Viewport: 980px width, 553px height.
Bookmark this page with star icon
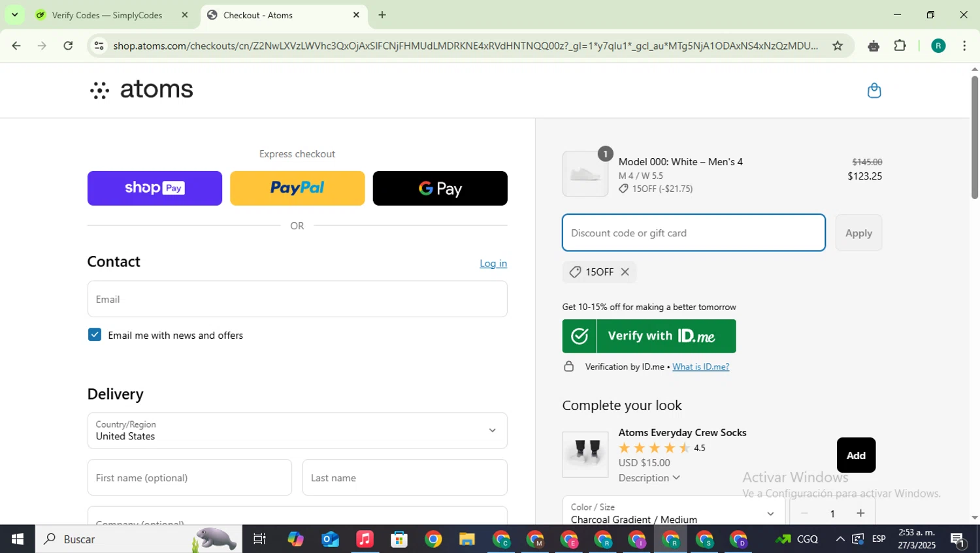(838, 46)
